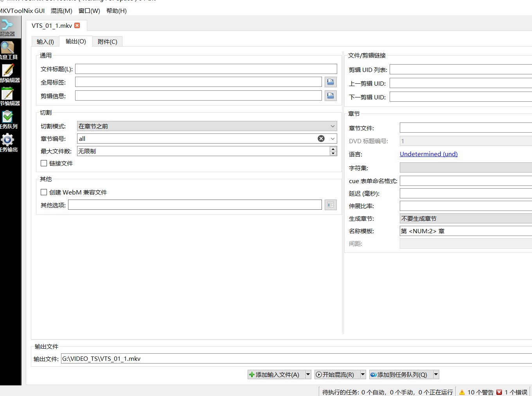Toggle the 链接文件 checkbox
The height and width of the screenshot is (396, 532).
pyautogui.click(x=44, y=163)
